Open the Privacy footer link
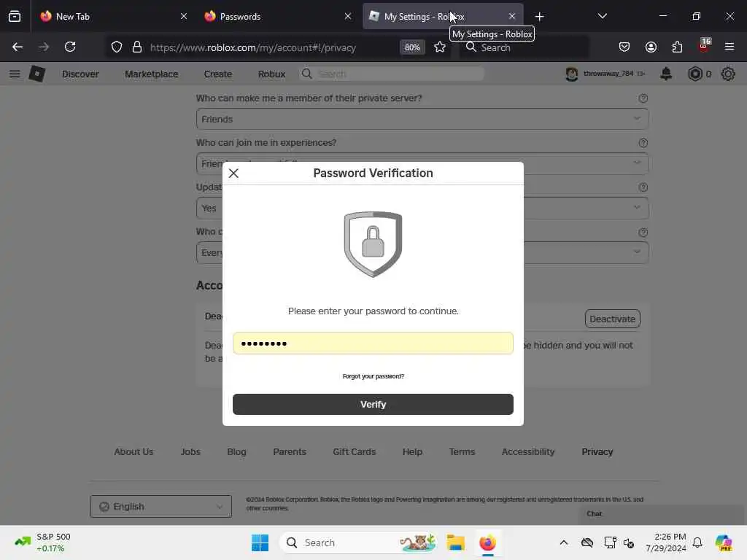Image resolution: width=747 pixels, height=560 pixels. (x=597, y=451)
